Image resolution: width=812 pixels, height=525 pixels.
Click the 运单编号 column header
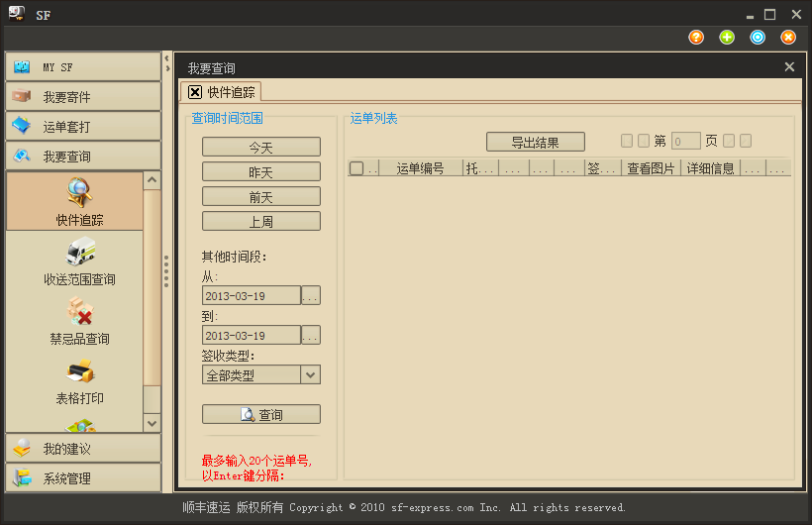coord(421,168)
